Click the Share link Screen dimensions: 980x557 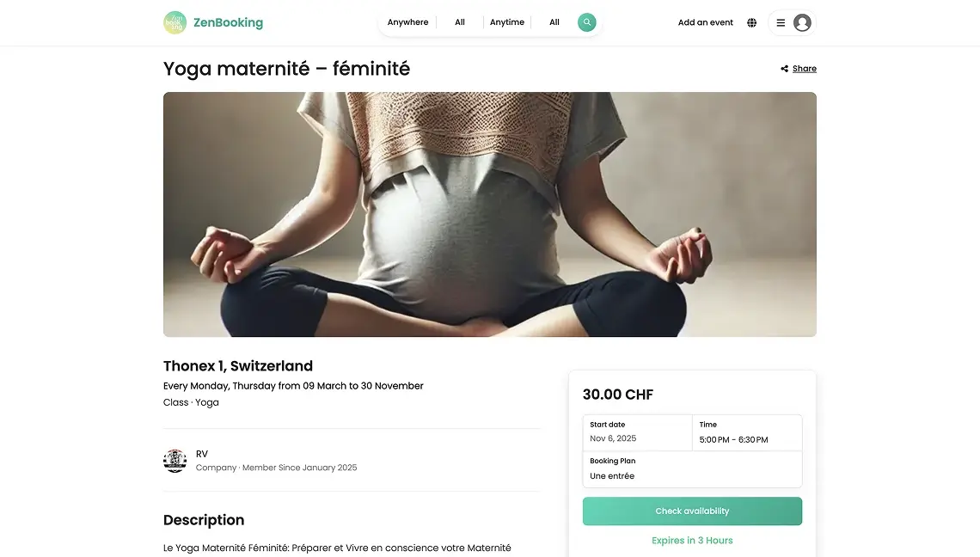pos(805,69)
